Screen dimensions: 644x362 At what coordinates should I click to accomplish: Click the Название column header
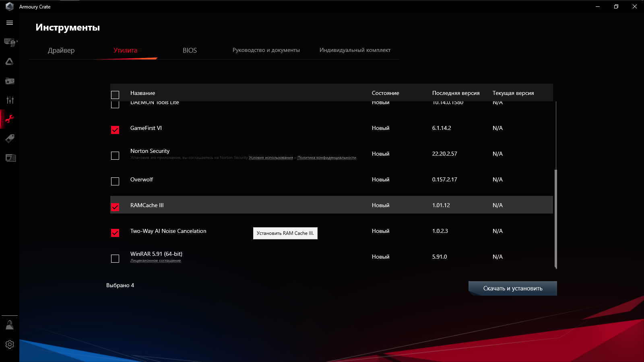pos(142,93)
